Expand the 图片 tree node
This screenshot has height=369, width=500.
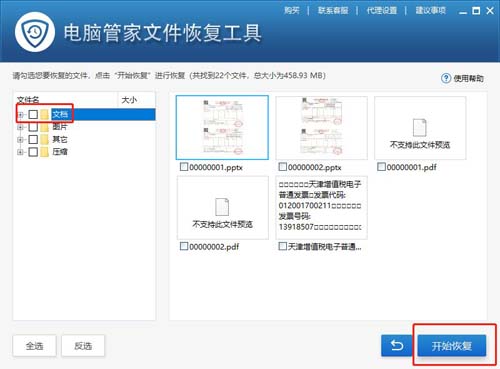pyautogui.click(x=21, y=127)
